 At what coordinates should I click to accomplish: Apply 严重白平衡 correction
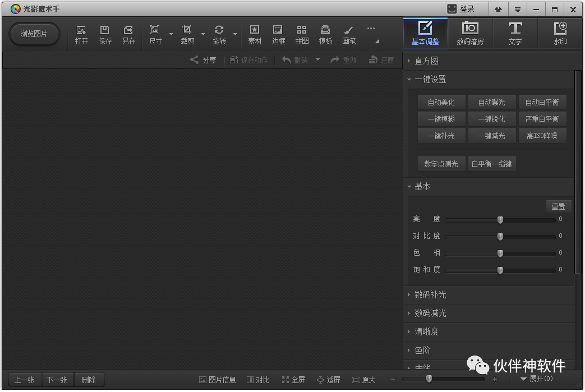(x=542, y=119)
